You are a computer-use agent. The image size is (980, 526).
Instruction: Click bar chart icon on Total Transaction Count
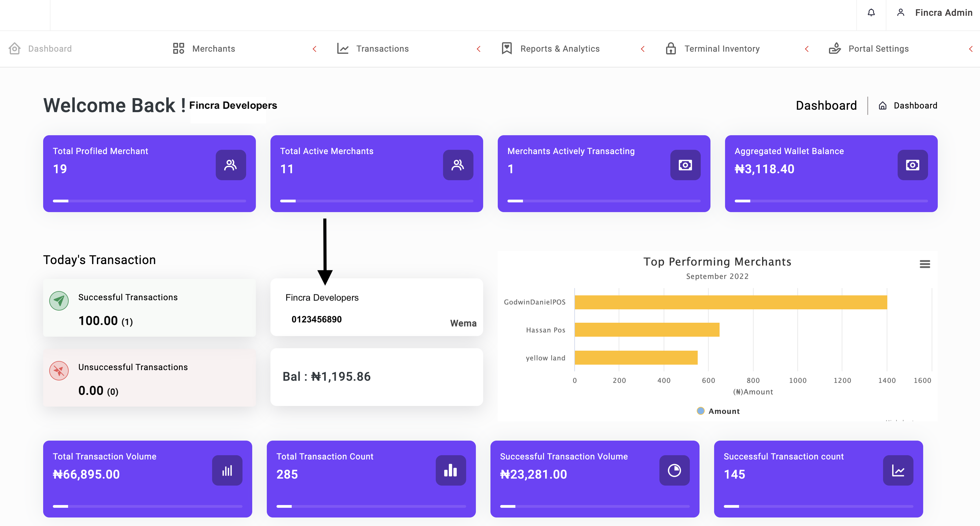point(451,470)
